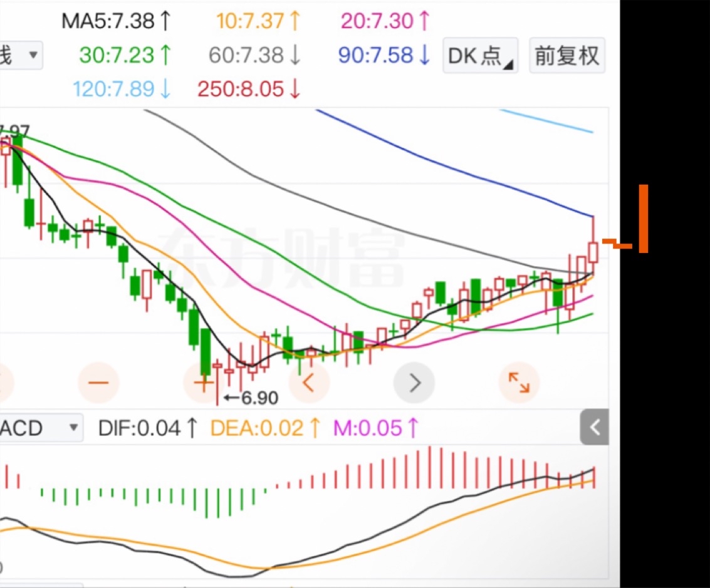Image resolution: width=710 pixels, height=588 pixels.
Task: Open the line type dropdown at top left
Action: click(21, 55)
